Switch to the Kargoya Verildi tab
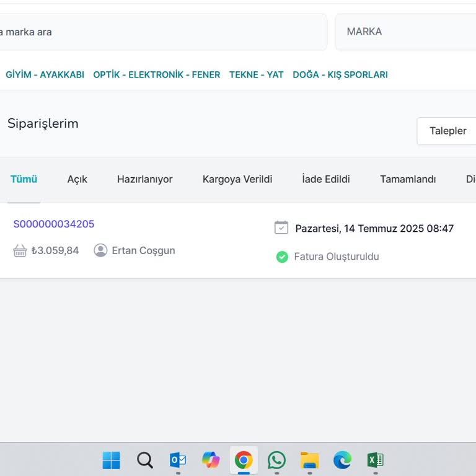Image resolution: width=476 pixels, height=476 pixels. pyautogui.click(x=237, y=179)
